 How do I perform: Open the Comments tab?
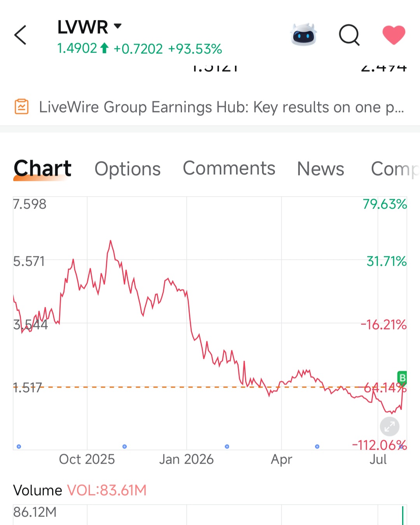click(x=229, y=168)
